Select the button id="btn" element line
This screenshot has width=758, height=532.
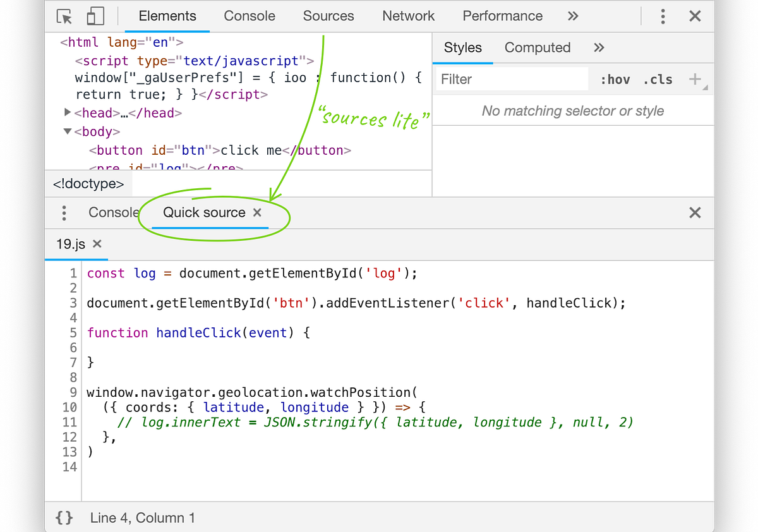[x=220, y=150]
